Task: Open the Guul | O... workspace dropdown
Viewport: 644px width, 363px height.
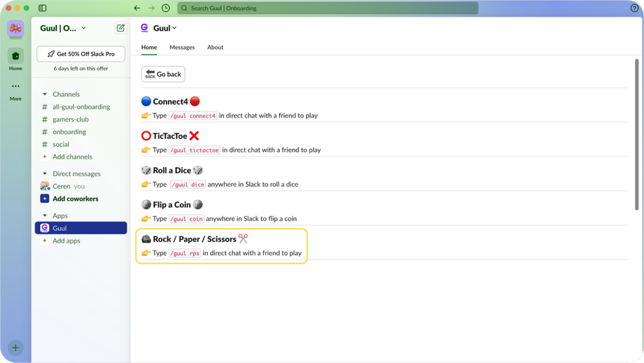Action: pos(63,28)
